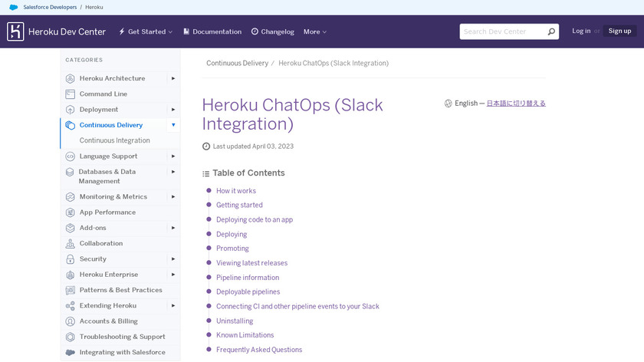Click Heroku in the top breadcrumb

(x=94, y=7)
